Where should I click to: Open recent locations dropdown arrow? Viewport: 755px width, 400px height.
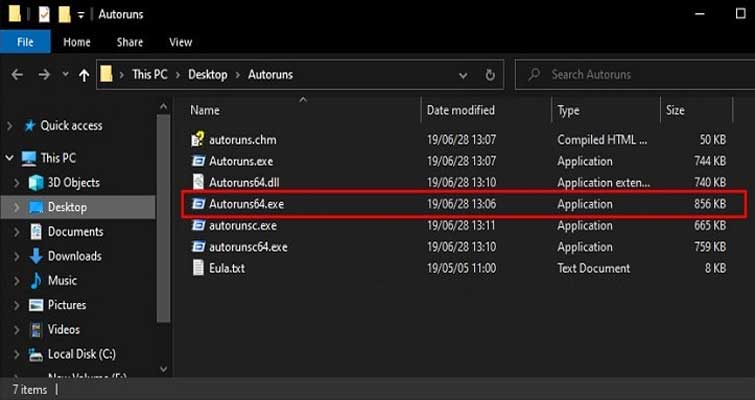click(x=65, y=75)
